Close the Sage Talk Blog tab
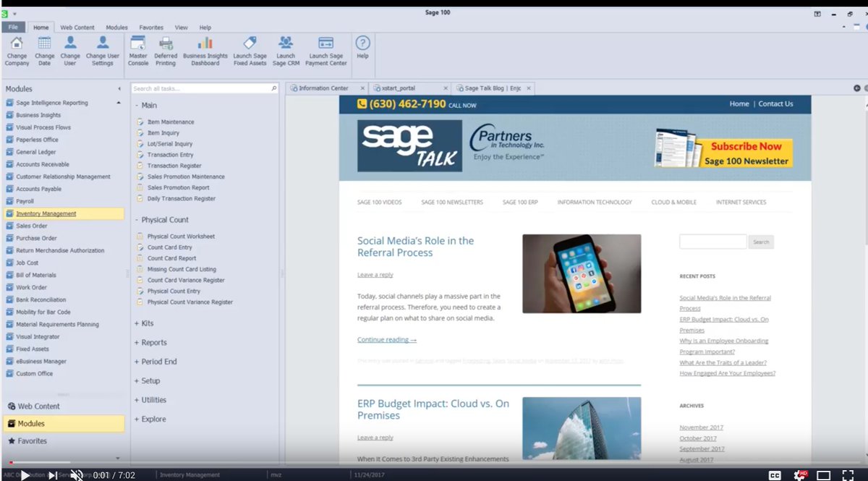Screen dimensions: 868x481 tap(529, 88)
